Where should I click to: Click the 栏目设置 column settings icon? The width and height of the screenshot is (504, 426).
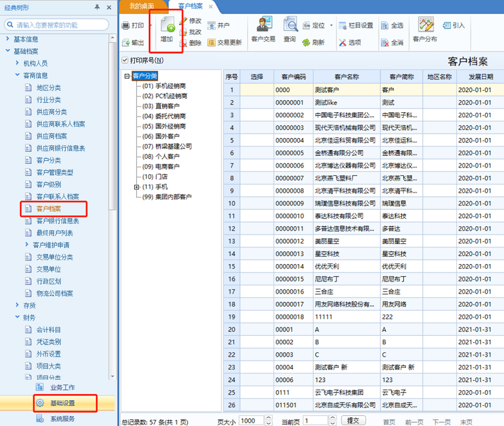343,25
